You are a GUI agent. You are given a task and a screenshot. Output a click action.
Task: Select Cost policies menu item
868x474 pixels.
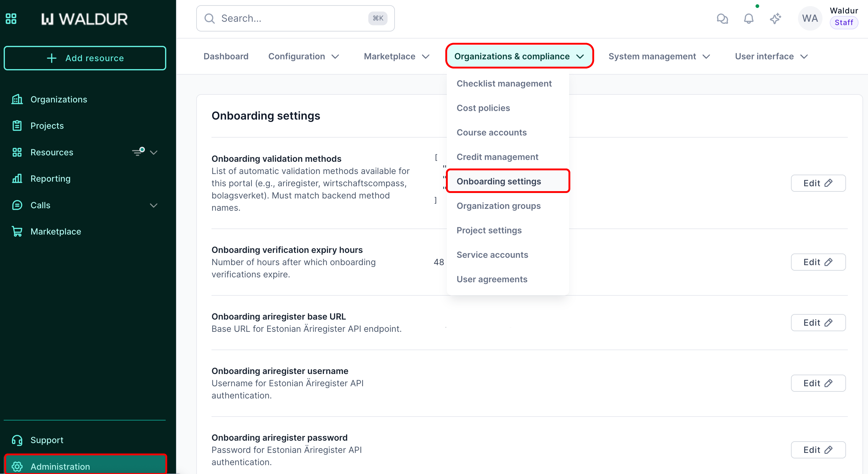pyautogui.click(x=483, y=108)
